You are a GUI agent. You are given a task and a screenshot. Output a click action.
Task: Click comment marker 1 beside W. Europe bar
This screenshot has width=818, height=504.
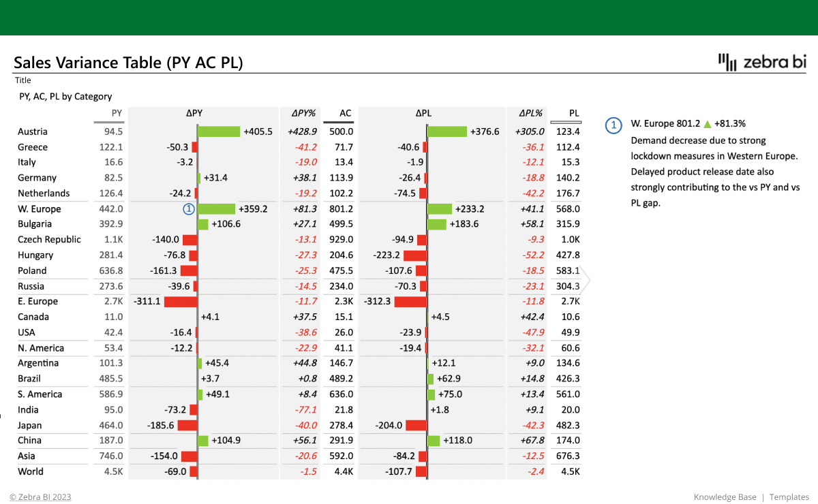pos(190,209)
